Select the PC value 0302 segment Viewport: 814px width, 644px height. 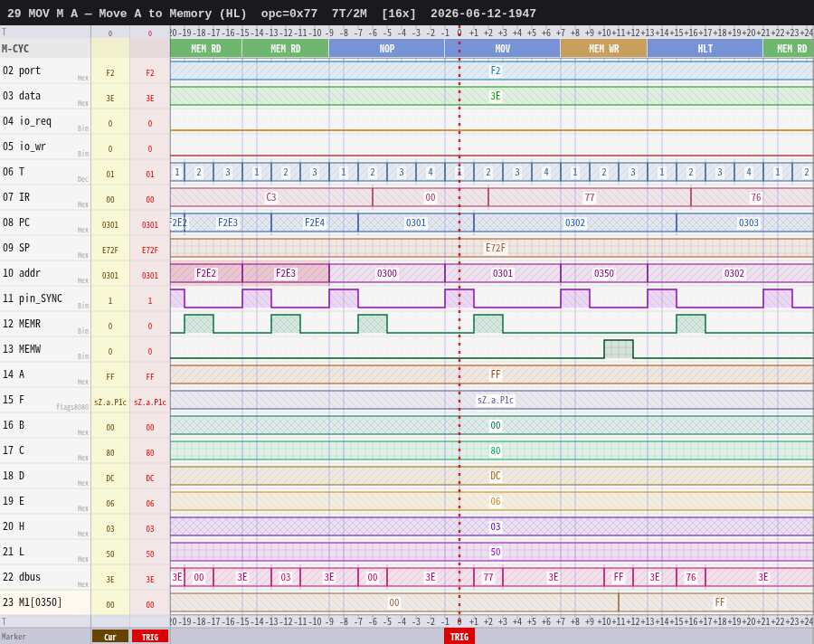point(574,223)
